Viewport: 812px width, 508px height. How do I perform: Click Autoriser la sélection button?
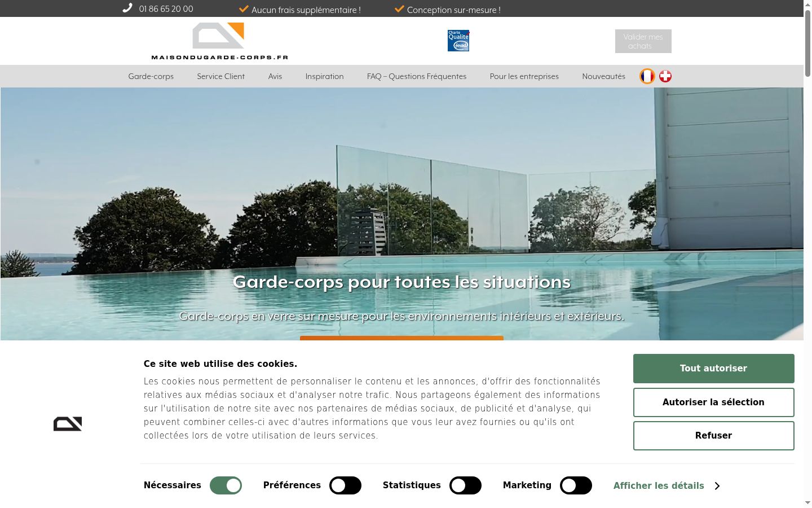[x=713, y=402]
